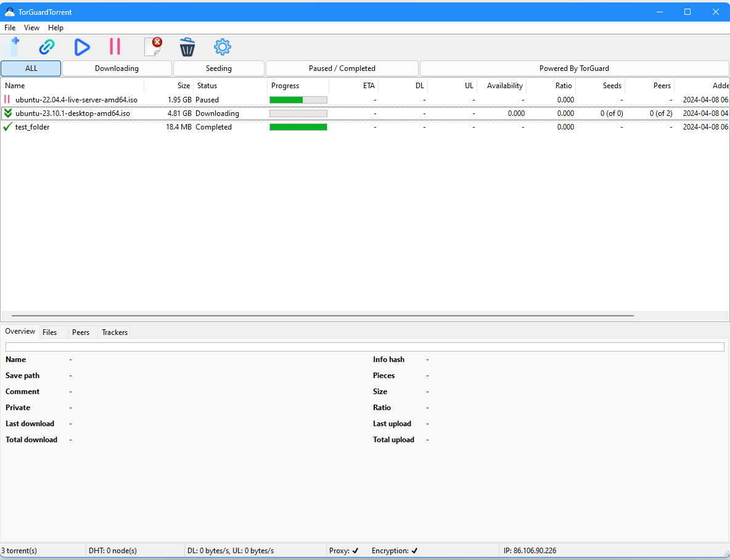Click the delete trash icon
The height and width of the screenshot is (560, 730).
tap(187, 46)
